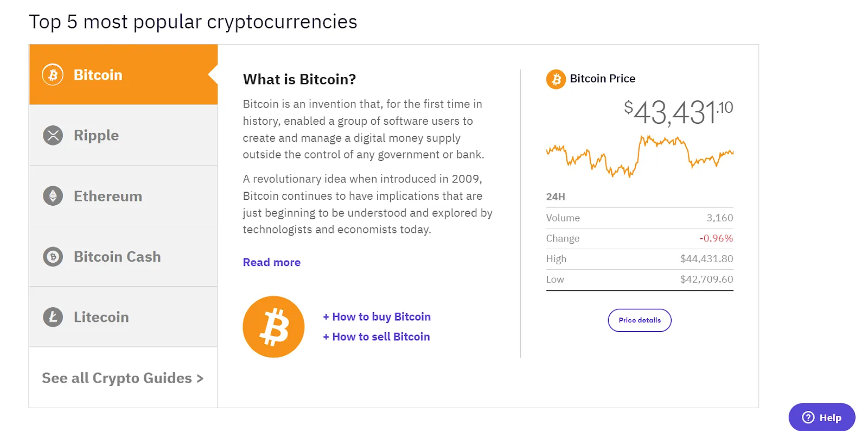Click the Bitcoin icon in sidebar tab
The image size is (868, 431).
click(x=53, y=75)
